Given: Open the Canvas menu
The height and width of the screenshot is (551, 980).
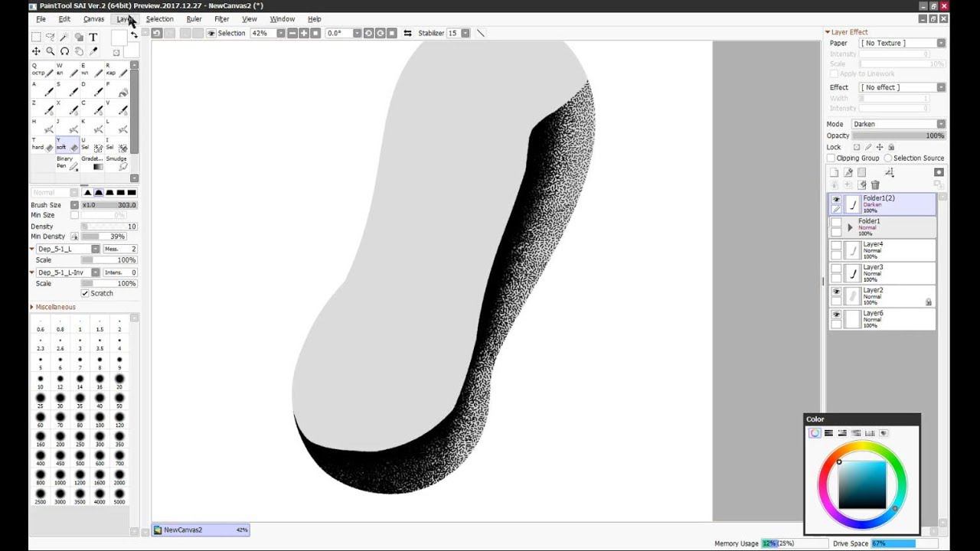Looking at the screenshot, I should [x=93, y=18].
